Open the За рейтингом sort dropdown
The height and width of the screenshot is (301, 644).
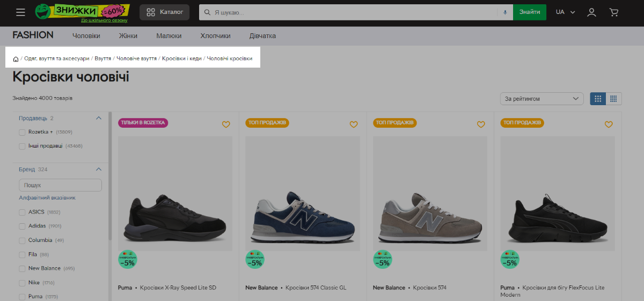pyautogui.click(x=541, y=99)
